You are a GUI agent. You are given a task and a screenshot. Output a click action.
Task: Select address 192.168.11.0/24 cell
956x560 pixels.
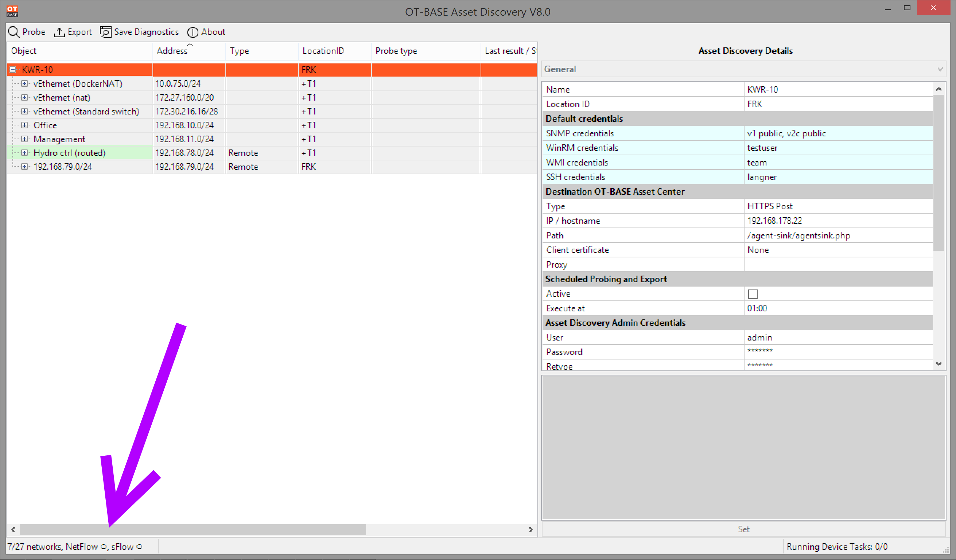189,139
